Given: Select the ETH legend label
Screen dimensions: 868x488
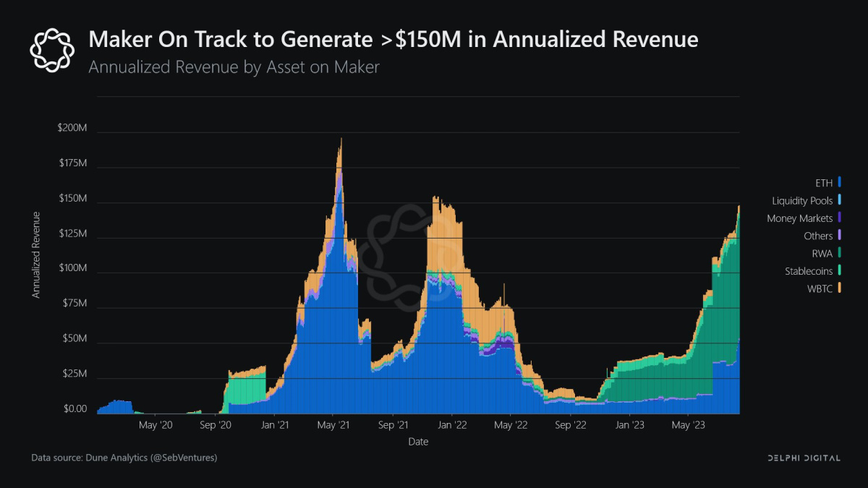Looking at the screenshot, I should [824, 183].
